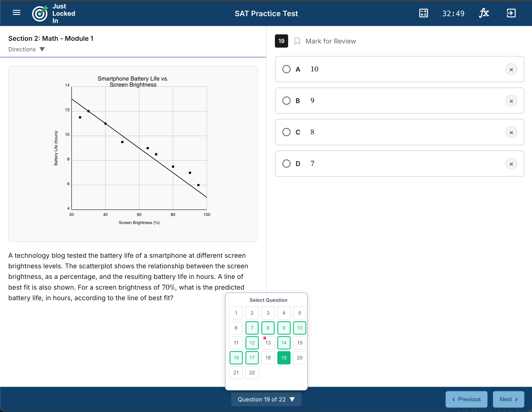Screen dimensions: 532x412
Task: Select question 5 in the question grid
Action: click(299, 313)
